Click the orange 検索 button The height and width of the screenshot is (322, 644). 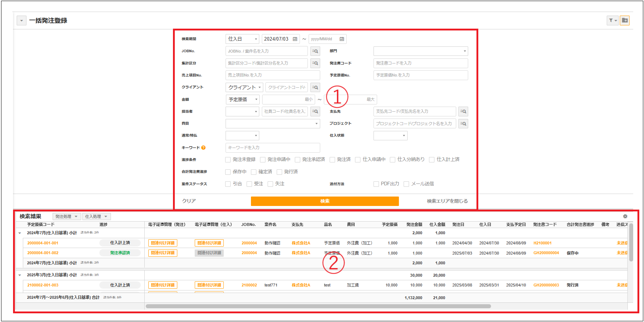coord(325,201)
